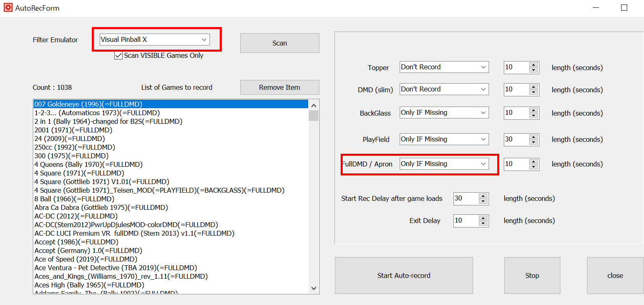Decrease the PlayField length value
644x305 pixels.
pyautogui.click(x=533, y=142)
